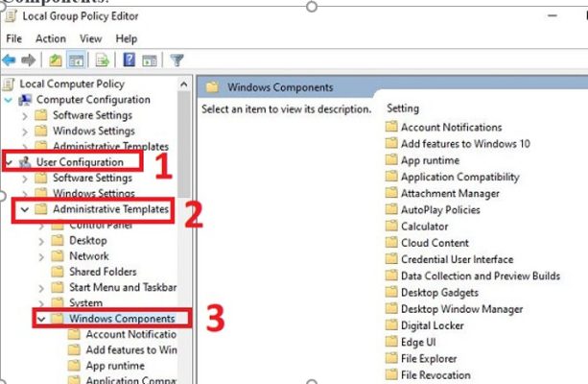Click the Setting column header
588x384 pixels.
pos(403,108)
